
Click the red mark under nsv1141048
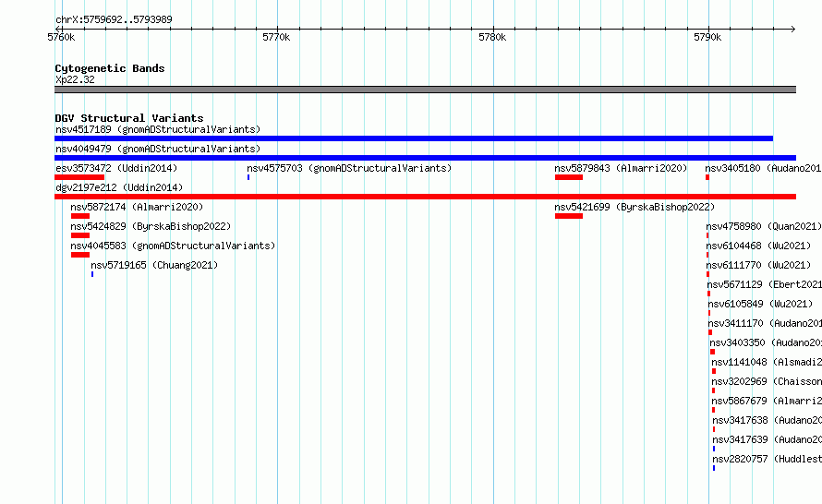714,371
